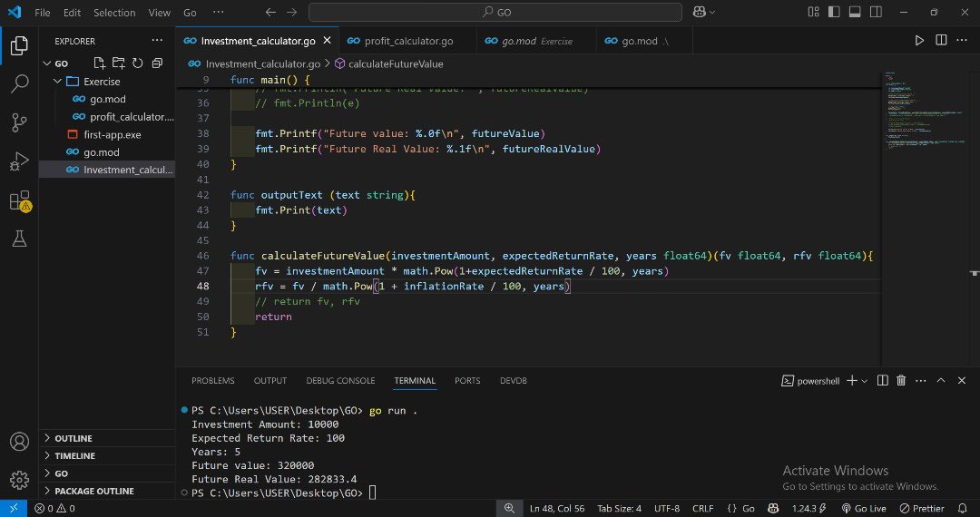
Task: Click the command center search box
Action: click(495, 13)
